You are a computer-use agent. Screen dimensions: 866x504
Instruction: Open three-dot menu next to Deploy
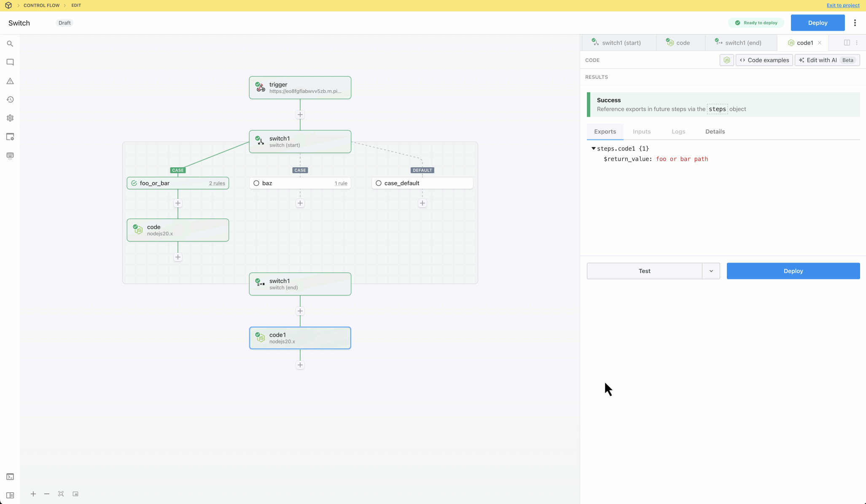tap(855, 23)
